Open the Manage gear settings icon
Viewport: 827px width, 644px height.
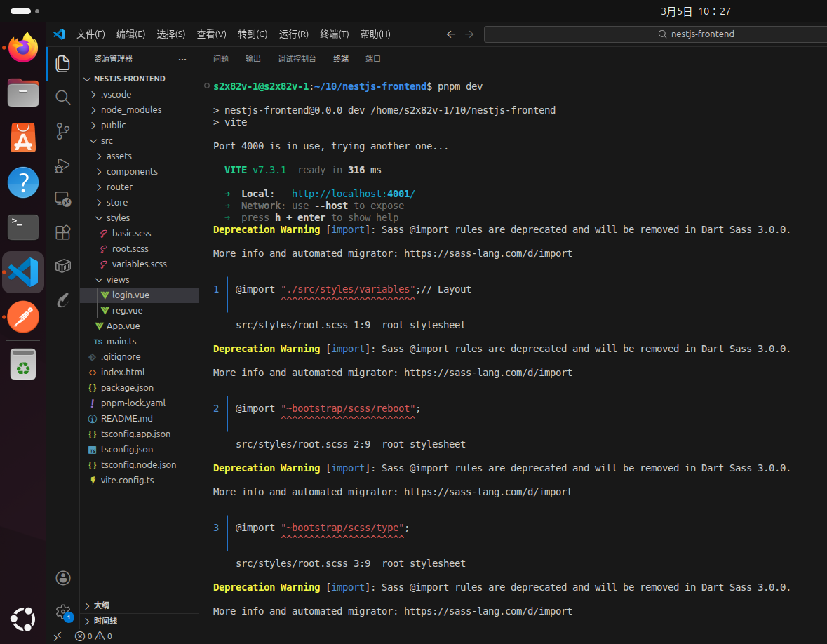tap(63, 612)
